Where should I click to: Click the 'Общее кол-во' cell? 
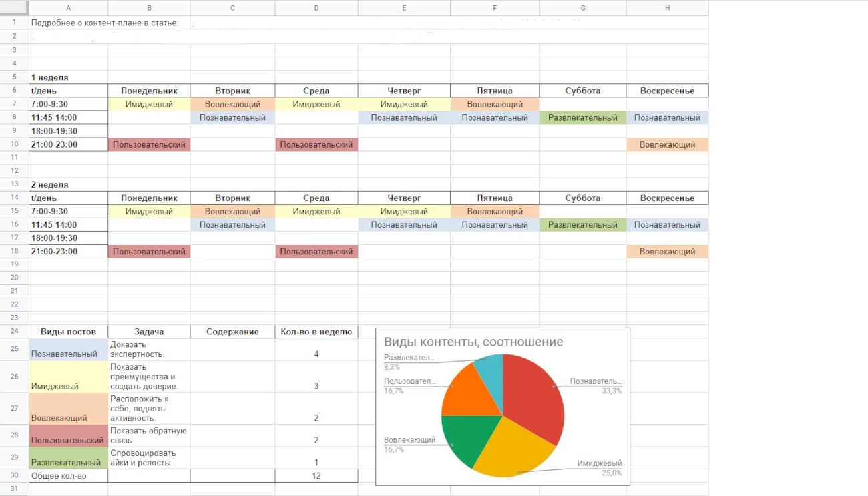tap(68, 476)
